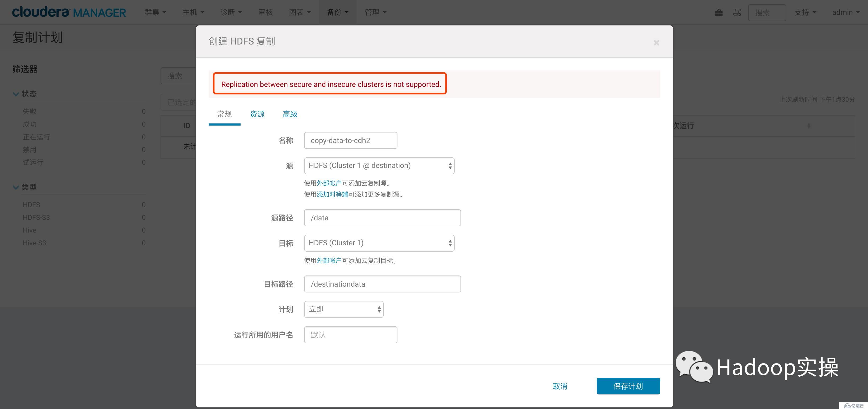This screenshot has height=409, width=868.
Task: Filter by 正在运行 status
Action: point(36,137)
